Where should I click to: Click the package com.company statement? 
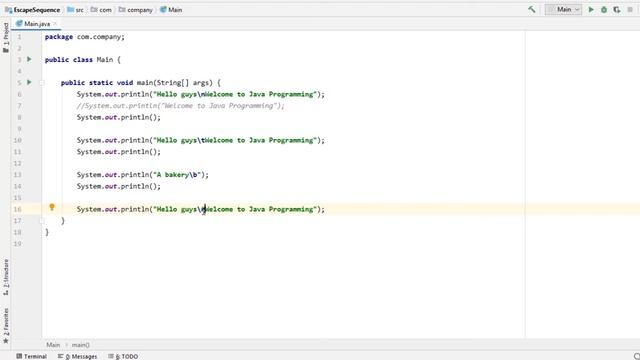point(84,37)
